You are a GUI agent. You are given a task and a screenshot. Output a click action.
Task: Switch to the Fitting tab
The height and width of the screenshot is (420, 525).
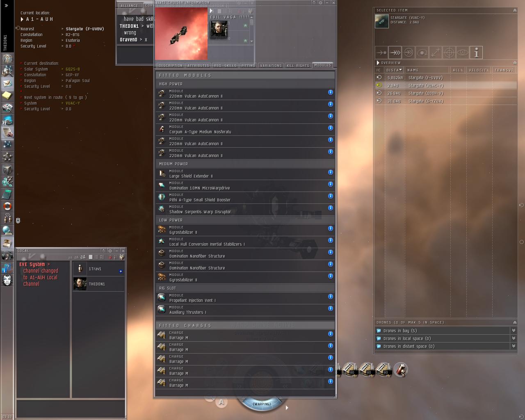pyautogui.click(x=249, y=66)
